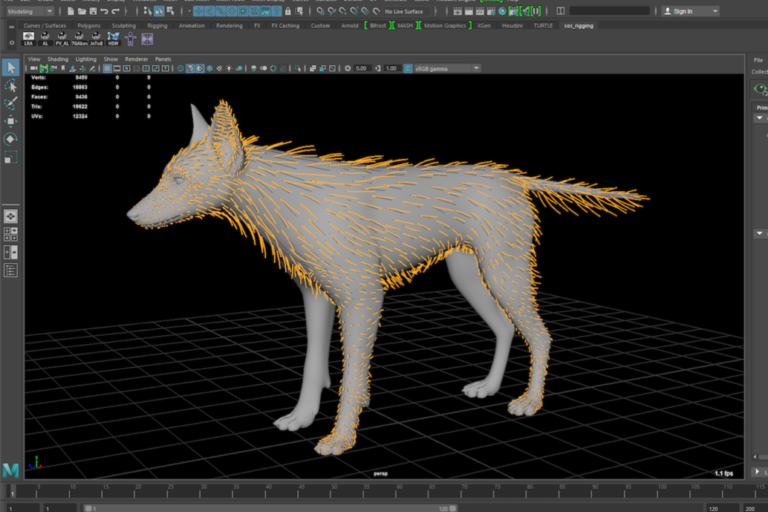Click the PV_AL shelf button
The image size is (768, 512).
[62, 39]
